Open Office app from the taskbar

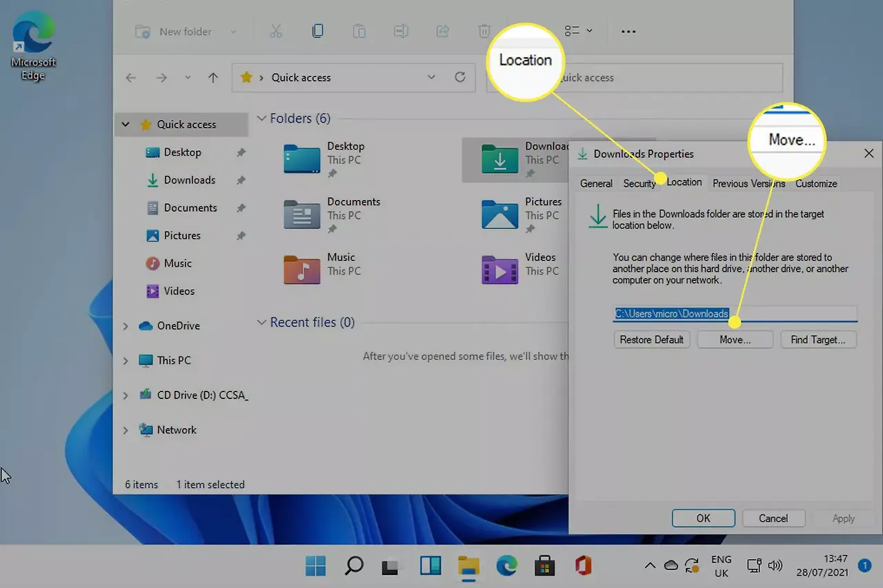(x=584, y=566)
